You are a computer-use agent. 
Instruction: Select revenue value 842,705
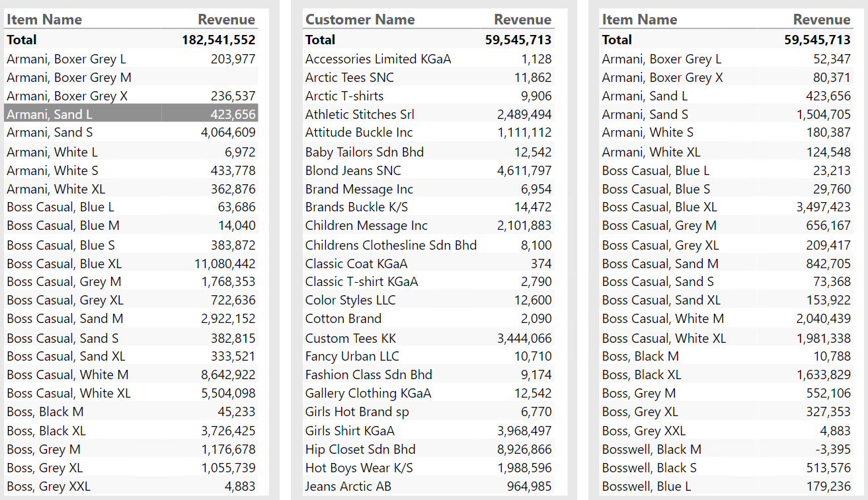[x=829, y=264]
